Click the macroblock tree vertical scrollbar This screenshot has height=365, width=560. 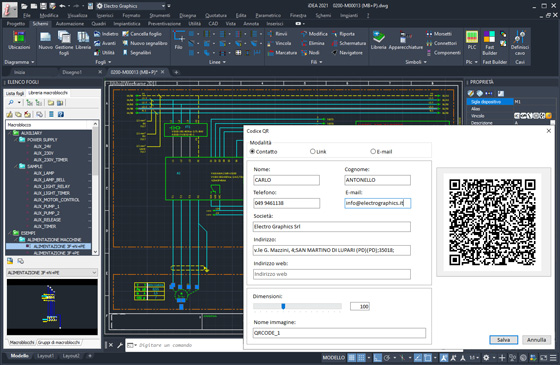click(95, 188)
